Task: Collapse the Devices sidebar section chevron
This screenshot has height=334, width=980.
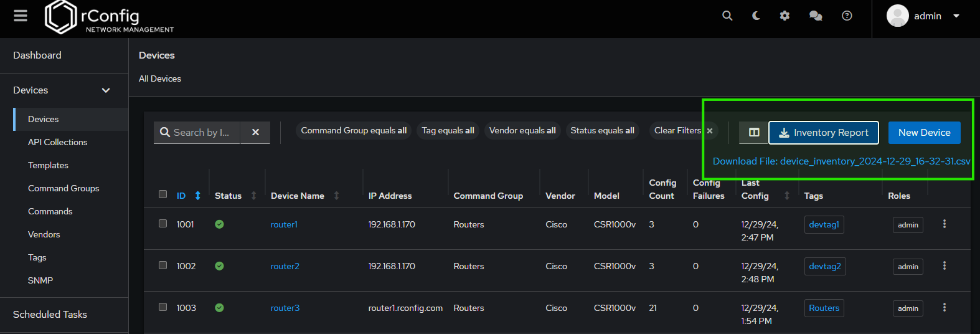Action: (106, 90)
